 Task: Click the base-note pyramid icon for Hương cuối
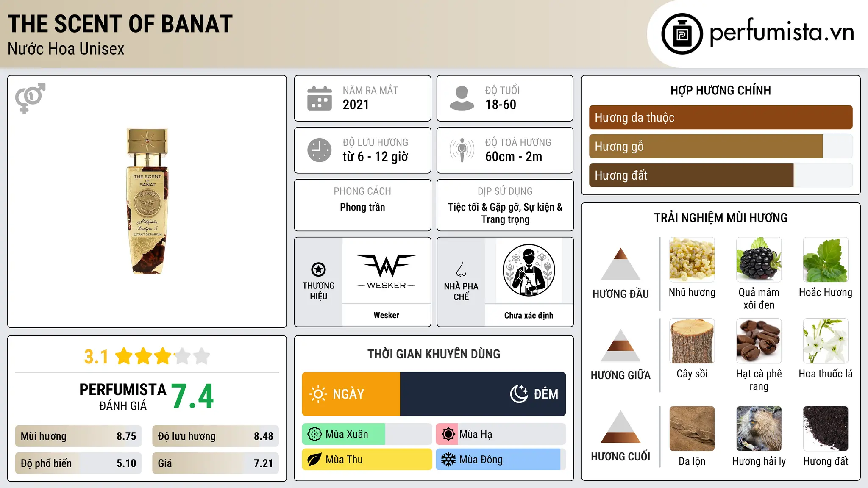click(620, 427)
